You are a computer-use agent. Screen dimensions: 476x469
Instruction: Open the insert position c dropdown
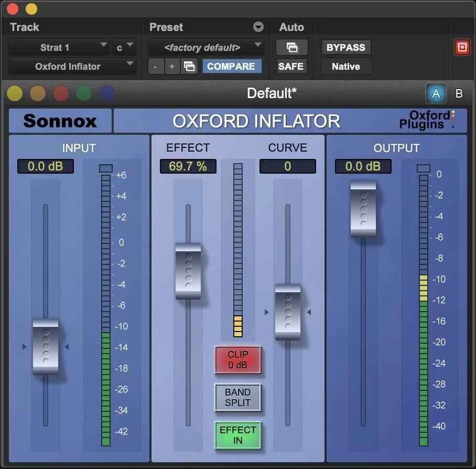tap(124, 47)
